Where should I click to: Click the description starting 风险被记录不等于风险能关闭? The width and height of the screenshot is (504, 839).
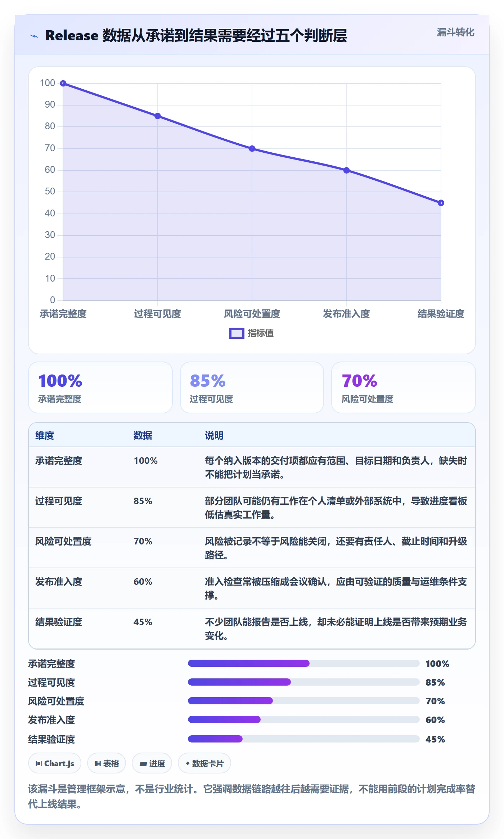pyautogui.click(x=336, y=548)
